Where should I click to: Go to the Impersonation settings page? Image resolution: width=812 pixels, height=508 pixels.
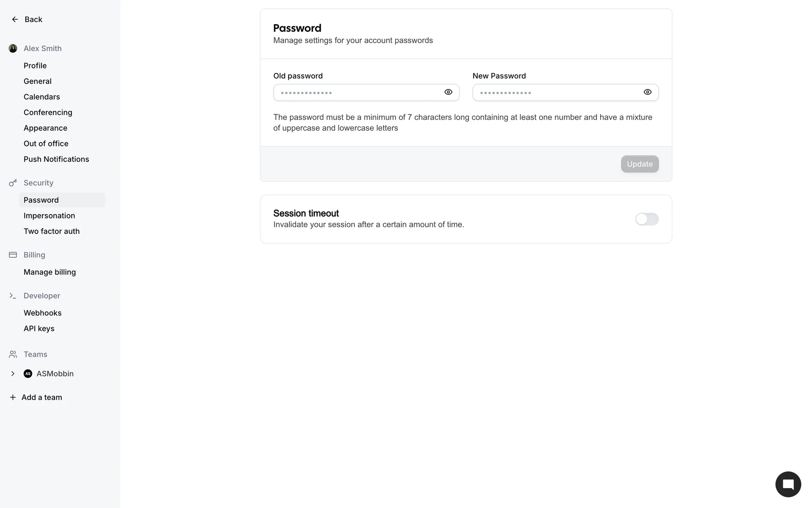pos(49,215)
